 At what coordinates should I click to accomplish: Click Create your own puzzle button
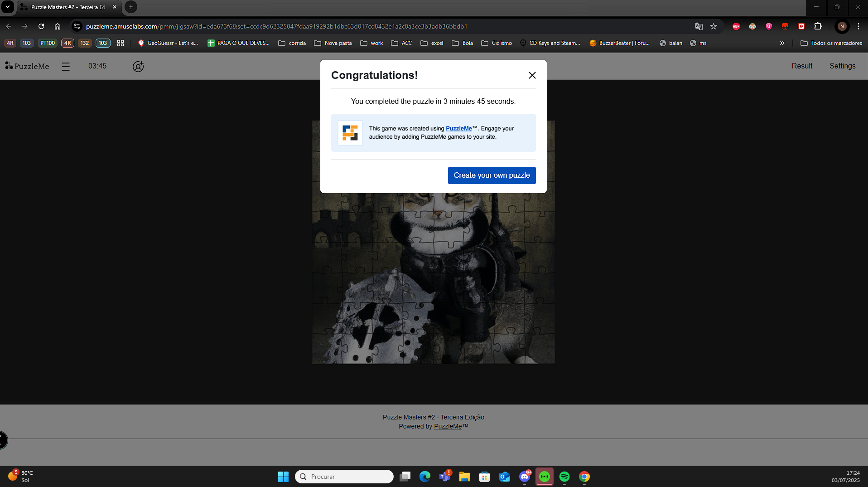pos(492,175)
